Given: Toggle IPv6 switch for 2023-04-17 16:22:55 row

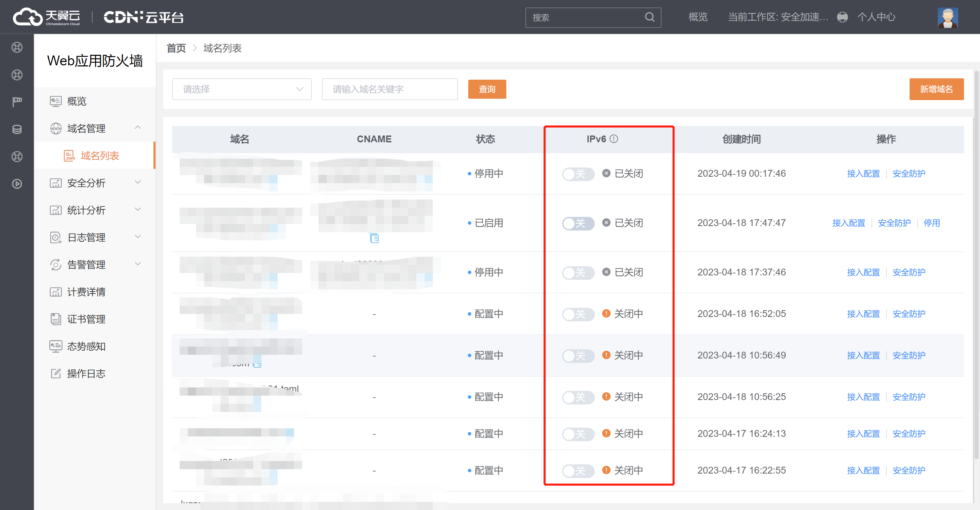Looking at the screenshot, I should point(578,471).
